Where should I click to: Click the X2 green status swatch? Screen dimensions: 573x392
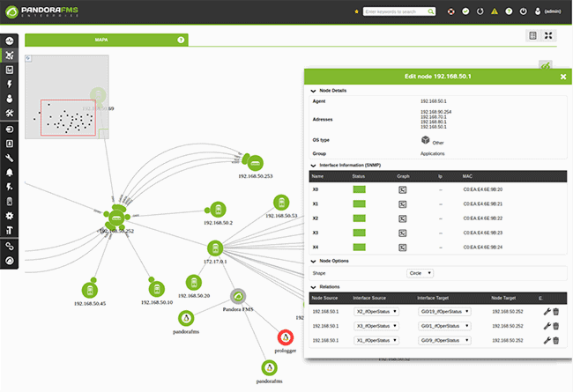point(359,218)
